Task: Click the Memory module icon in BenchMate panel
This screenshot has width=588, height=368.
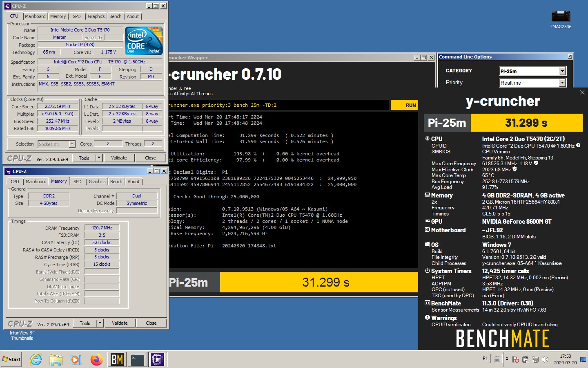Action: click(x=427, y=195)
